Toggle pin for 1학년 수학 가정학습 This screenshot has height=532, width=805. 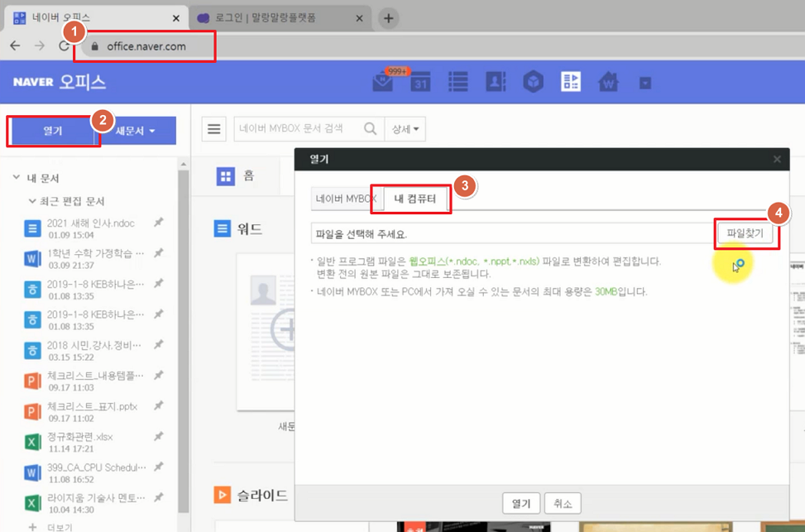pos(159,252)
